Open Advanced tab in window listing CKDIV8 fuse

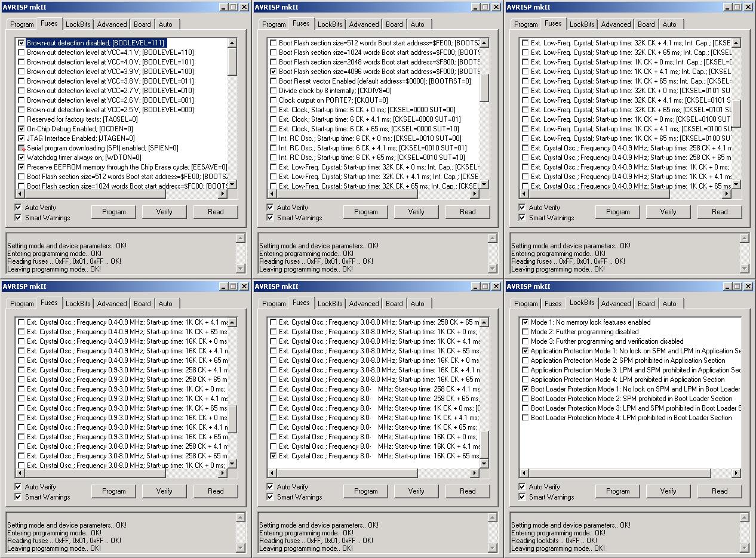click(364, 24)
